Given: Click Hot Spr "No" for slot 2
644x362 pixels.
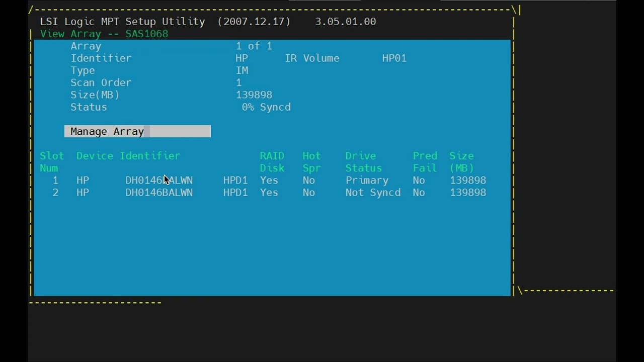Looking at the screenshot, I should (309, 193).
